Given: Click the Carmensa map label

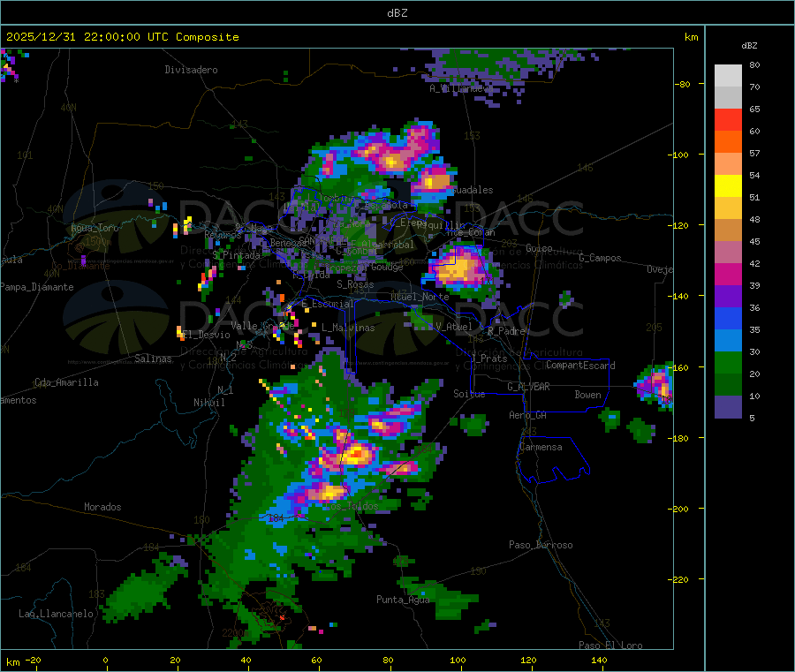Looking at the screenshot, I should click(541, 447).
